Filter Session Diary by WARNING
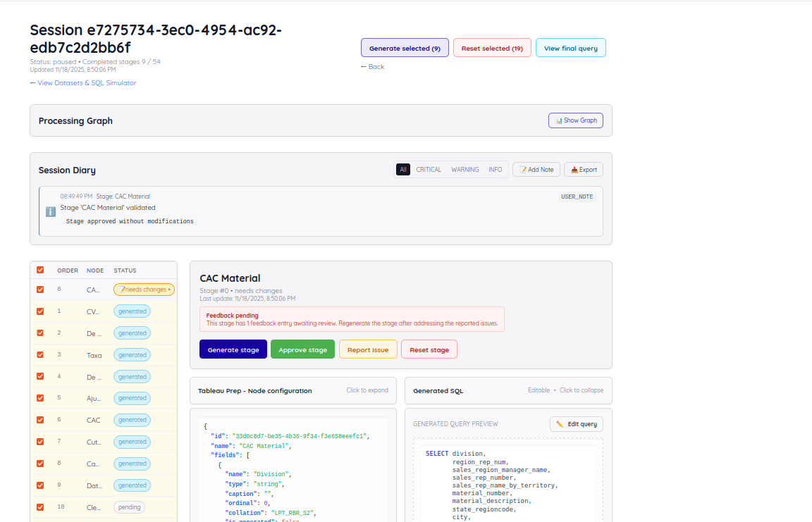The image size is (812, 522). pyautogui.click(x=465, y=170)
